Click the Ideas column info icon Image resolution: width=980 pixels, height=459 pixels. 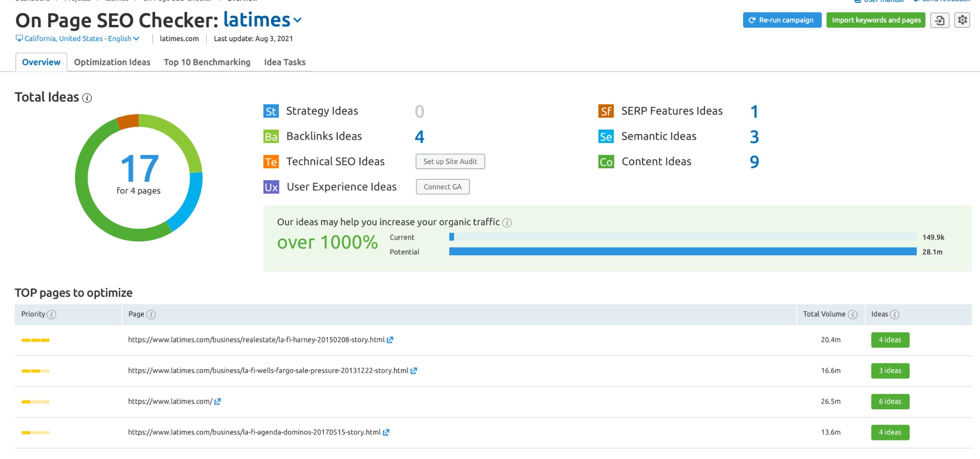click(x=895, y=315)
